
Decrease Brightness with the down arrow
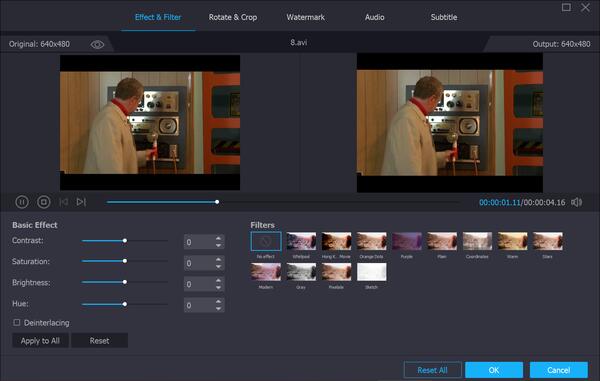[218, 287]
